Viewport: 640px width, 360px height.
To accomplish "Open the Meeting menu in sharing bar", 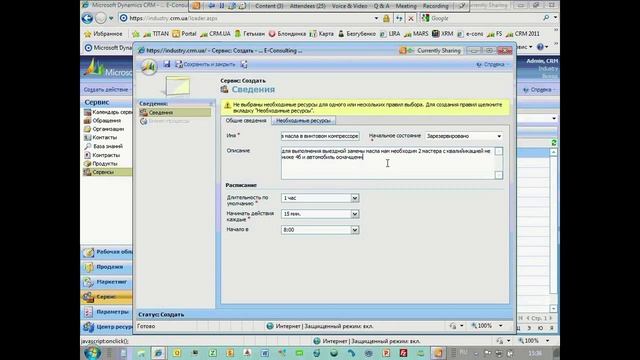I will point(406,6).
